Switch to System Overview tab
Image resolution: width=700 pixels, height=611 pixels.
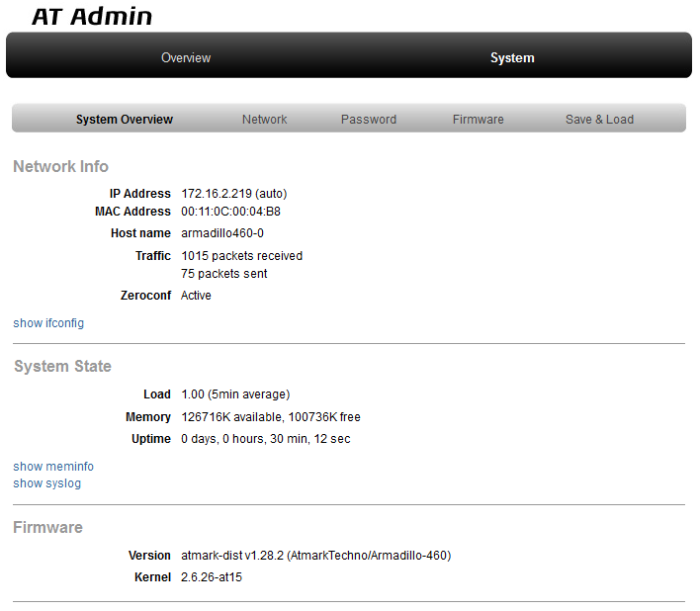coord(125,120)
